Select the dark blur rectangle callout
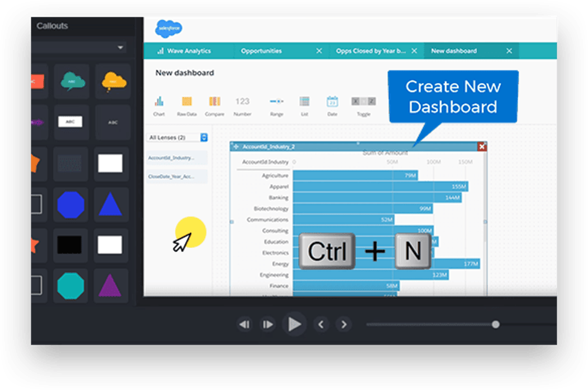 [70, 163]
